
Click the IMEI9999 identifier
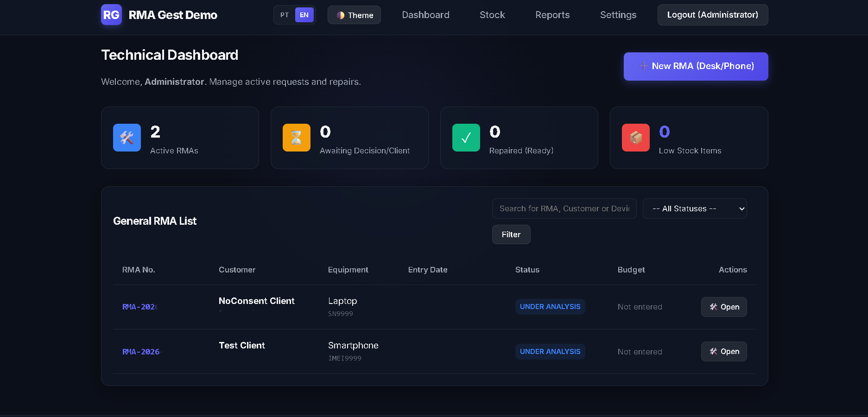pyautogui.click(x=345, y=358)
